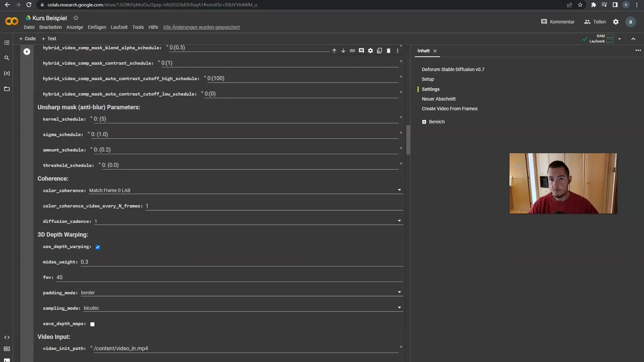Edit color_coherence_video_every_N_frames field

[274, 206]
